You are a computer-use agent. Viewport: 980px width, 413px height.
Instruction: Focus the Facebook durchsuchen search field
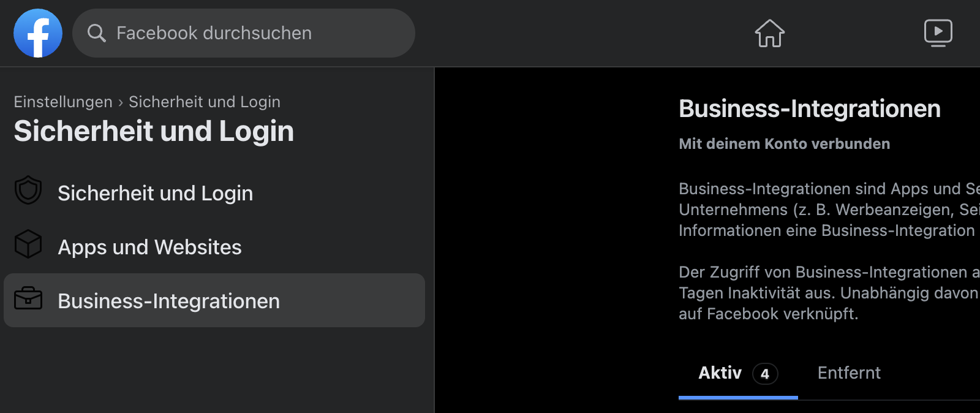click(244, 33)
